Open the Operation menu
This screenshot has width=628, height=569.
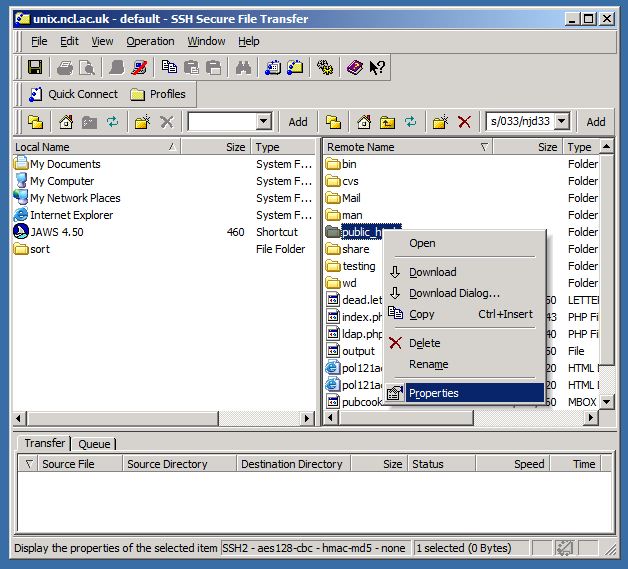pyautogui.click(x=150, y=41)
